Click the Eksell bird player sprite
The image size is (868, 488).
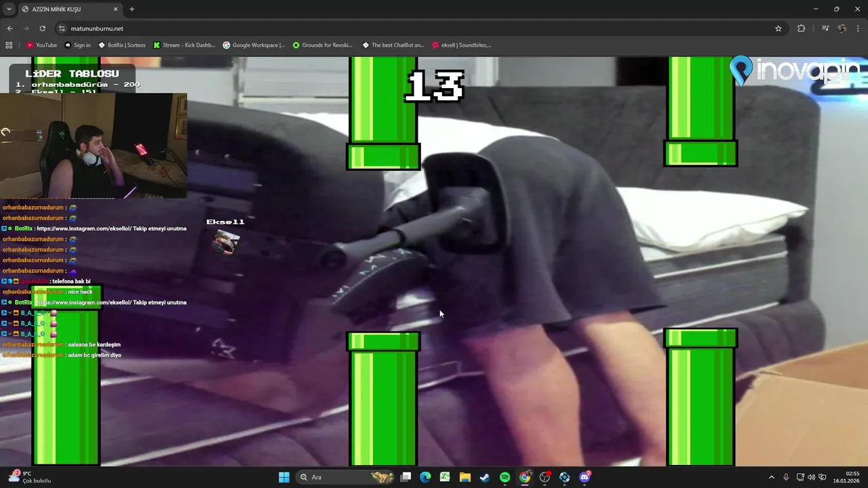point(226,242)
